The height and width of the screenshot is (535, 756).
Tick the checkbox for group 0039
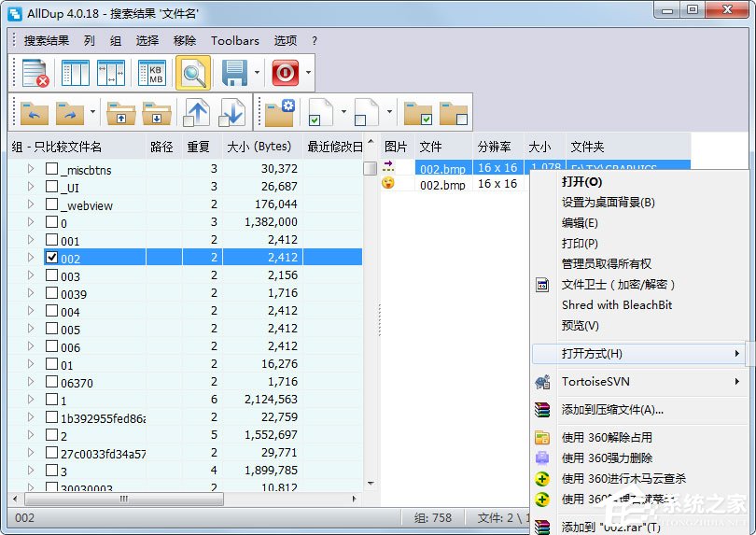pos(52,293)
